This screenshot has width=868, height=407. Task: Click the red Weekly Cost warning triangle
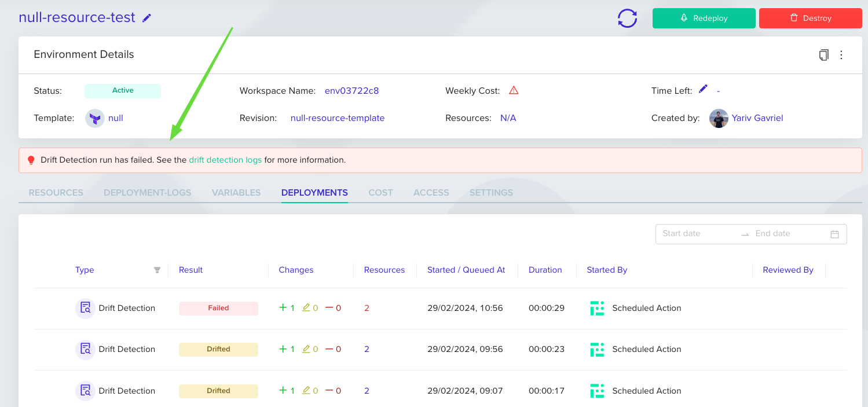coord(514,90)
